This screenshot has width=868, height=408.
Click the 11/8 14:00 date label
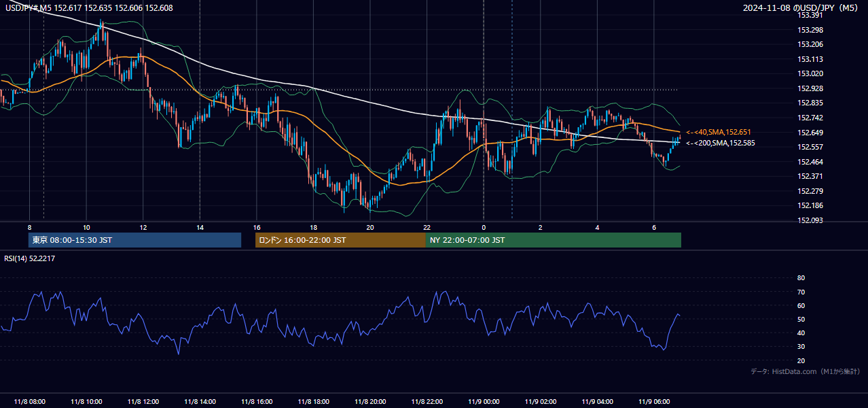point(200,402)
